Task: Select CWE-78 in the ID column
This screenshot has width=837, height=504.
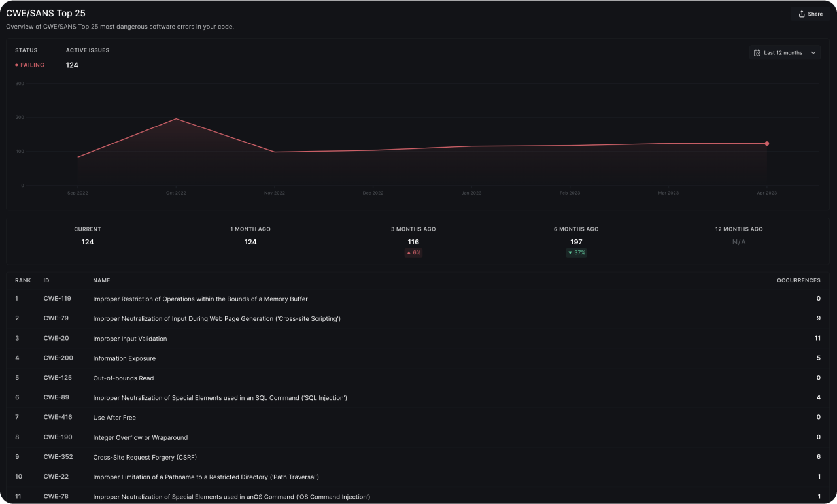Action: point(56,496)
